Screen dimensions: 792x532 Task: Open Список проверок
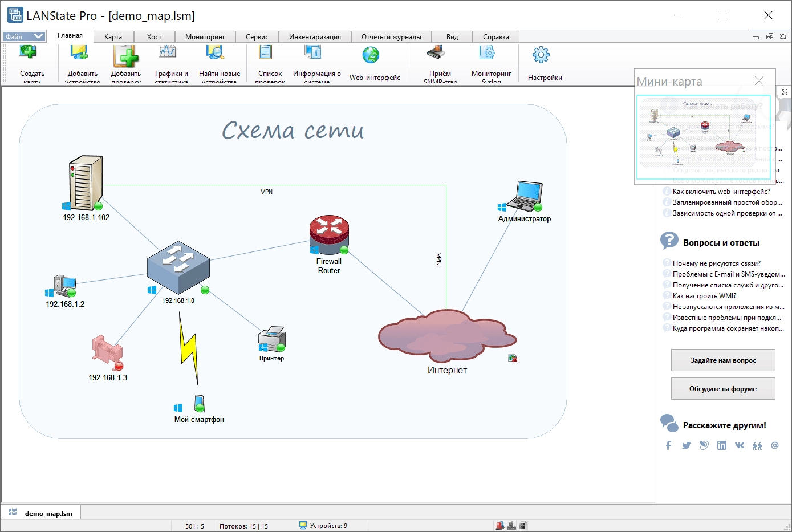(266, 52)
